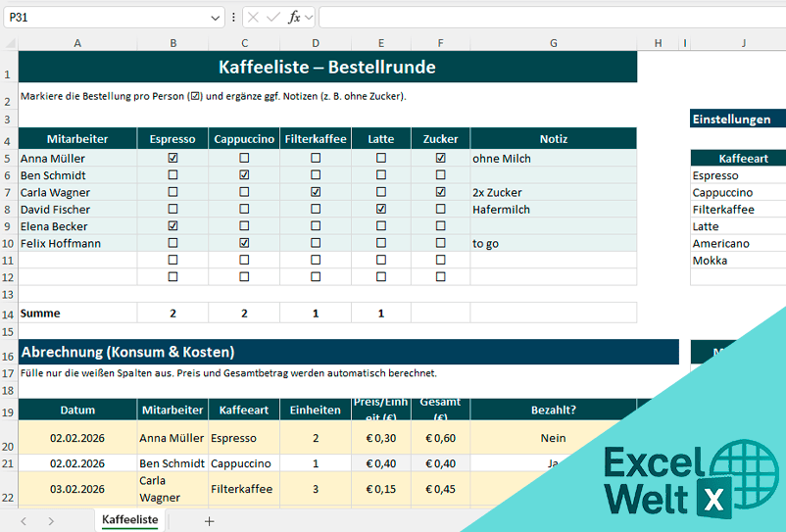Switch to the Kaffeeliste sheet tab
786x532 pixels.
130,520
